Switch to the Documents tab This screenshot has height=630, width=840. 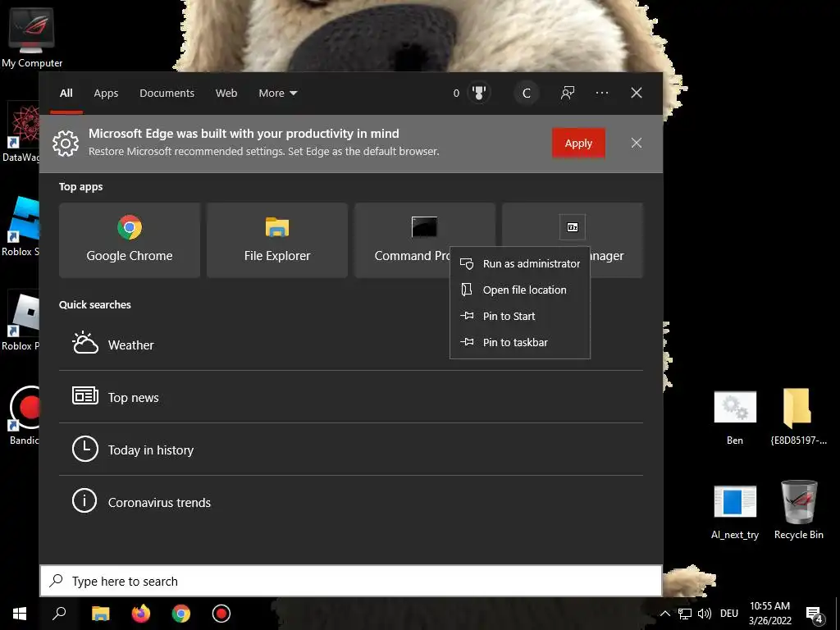pyautogui.click(x=167, y=94)
